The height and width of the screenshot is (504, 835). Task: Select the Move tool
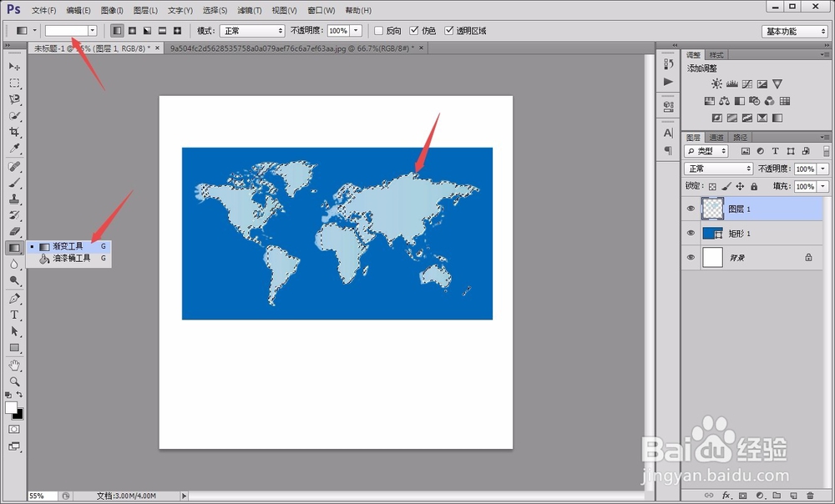point(14,67)
